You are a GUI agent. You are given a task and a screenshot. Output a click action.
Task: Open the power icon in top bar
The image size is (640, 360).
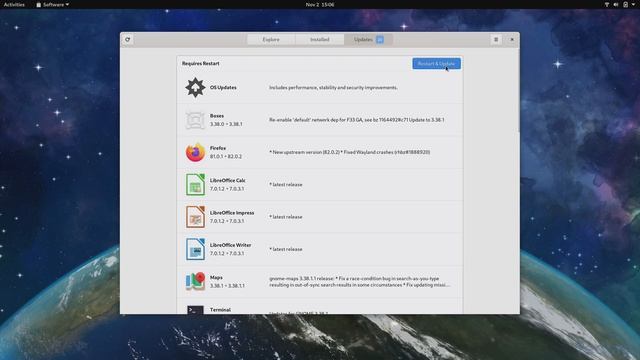click(x=625, y=4)
